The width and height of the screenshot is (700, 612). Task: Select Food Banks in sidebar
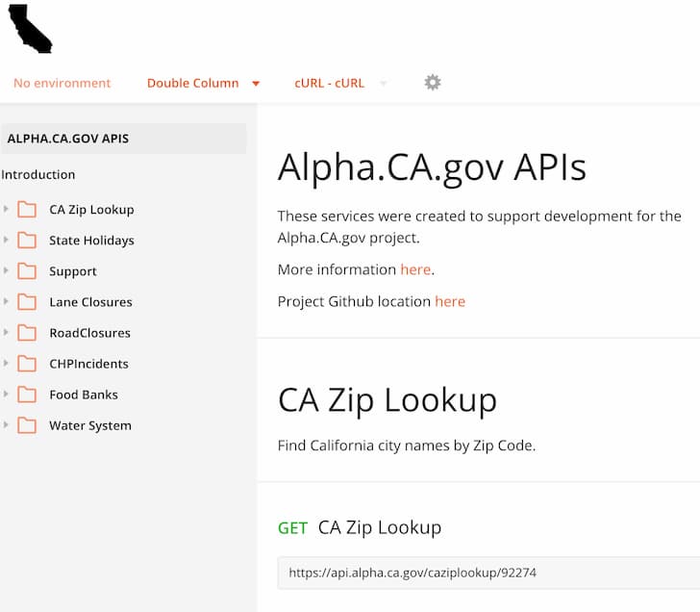(x=84, y=395)
